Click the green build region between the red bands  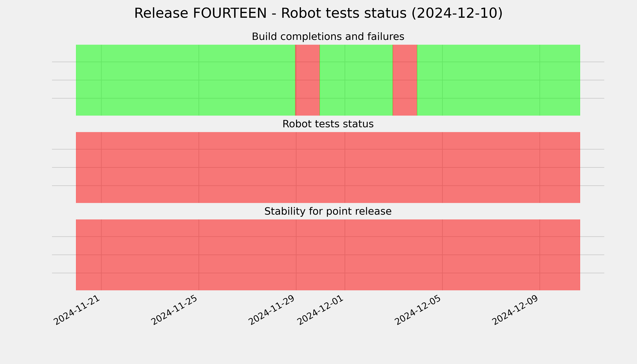click(356, 80)
